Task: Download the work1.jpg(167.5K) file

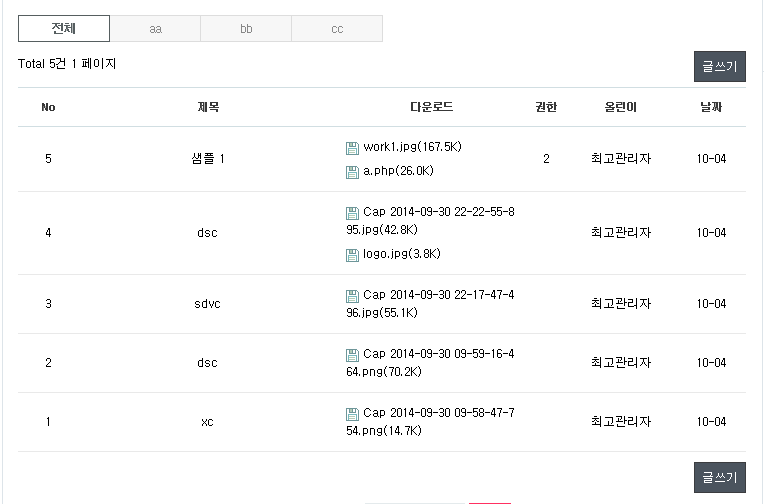Action: (412, 147)
